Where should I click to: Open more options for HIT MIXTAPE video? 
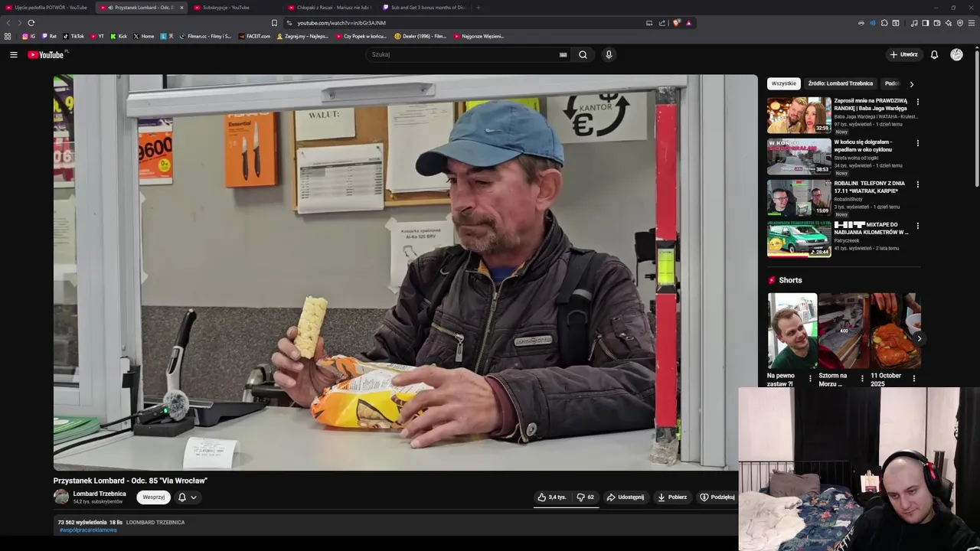pos(917,226)
